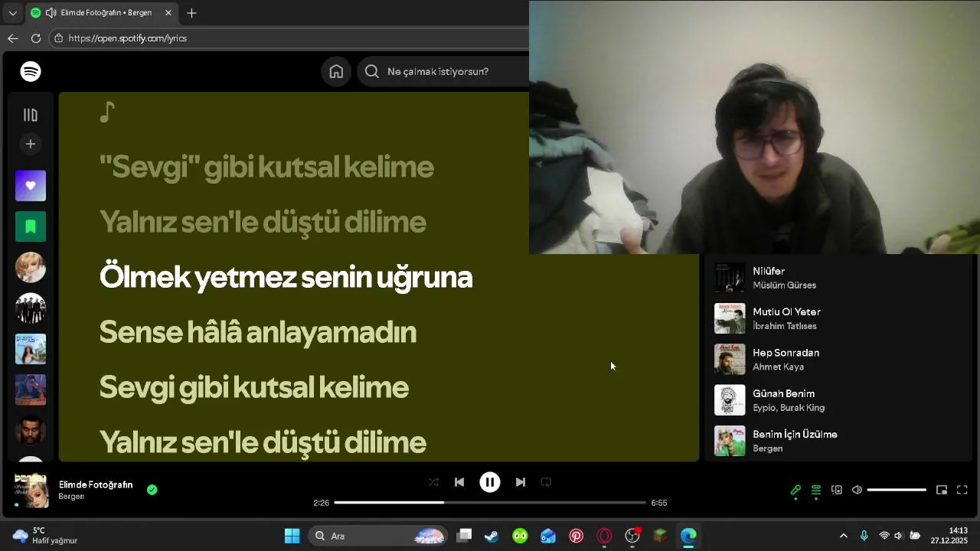Screen dimensions: 980x551
Task: Toggle the queue panel button
Action: [x=816, y=490]
